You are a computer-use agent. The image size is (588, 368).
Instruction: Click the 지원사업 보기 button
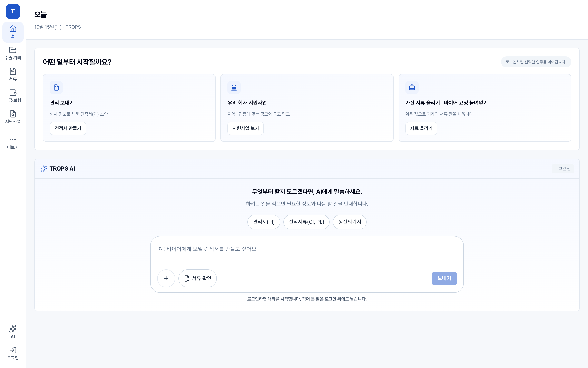click(246, 128)
